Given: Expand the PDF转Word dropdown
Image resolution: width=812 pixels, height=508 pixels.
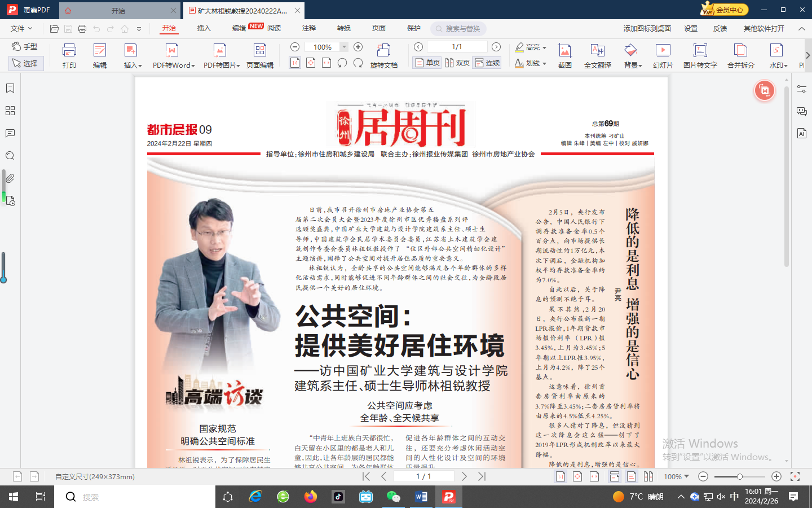Looking at the screenshot, I should (193, 65).
